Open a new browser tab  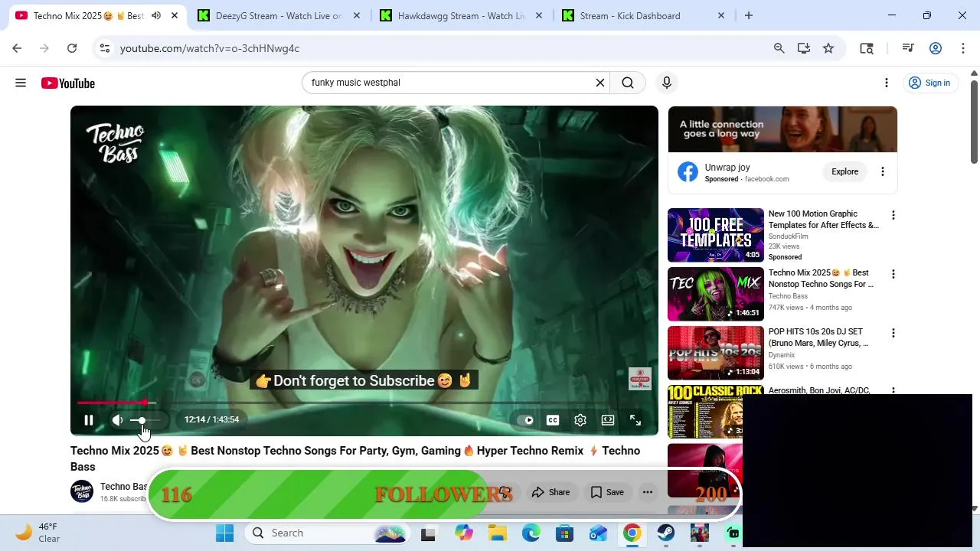click(749, 15)
